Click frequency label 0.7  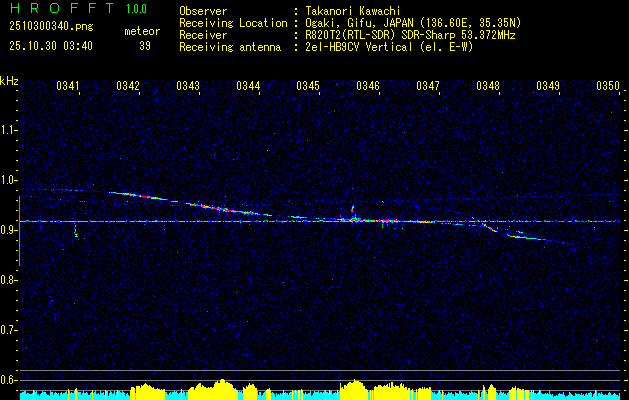click(8, 330)
